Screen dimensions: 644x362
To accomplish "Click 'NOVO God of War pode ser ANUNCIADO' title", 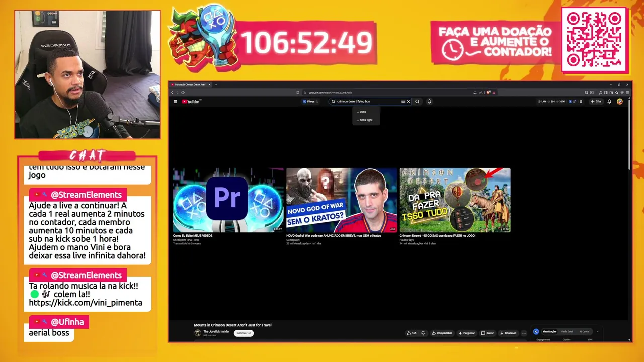I will pos(334,236).
